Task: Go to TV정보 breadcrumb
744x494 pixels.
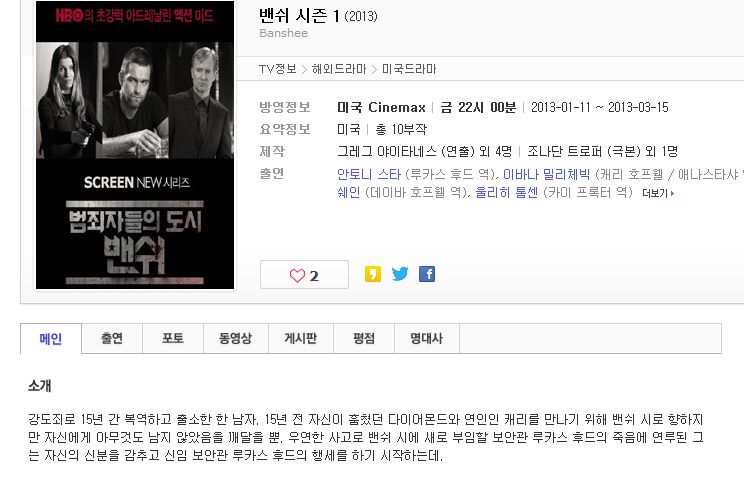Action: point(278,69)
